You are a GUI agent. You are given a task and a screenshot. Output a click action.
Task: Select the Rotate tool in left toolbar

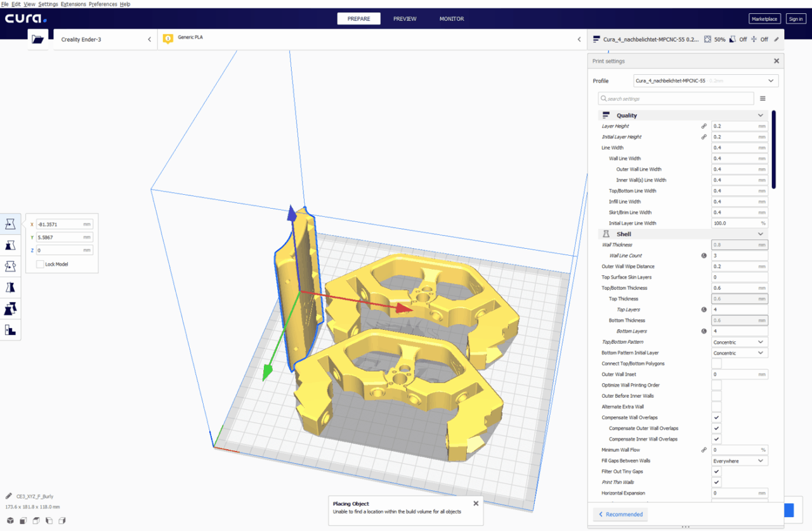coord(10,266)
